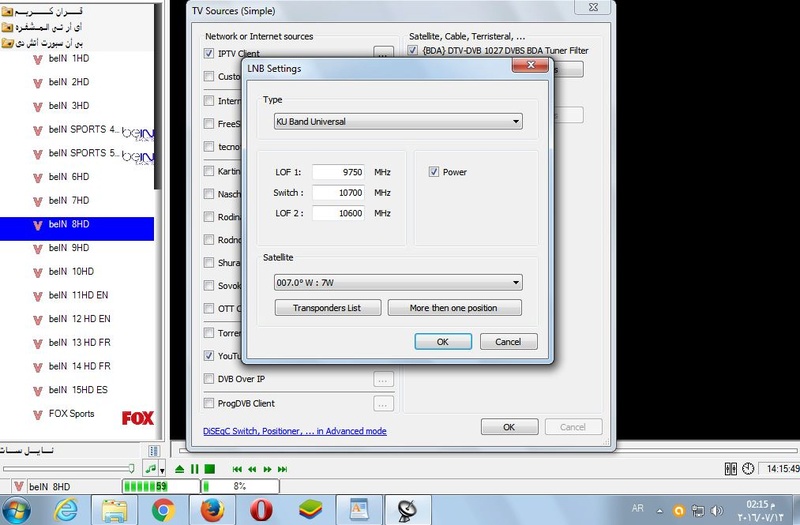Fast forward using the double-right arrow icon
The width and height of the screenshot is (800, 525).
(267, 469)
